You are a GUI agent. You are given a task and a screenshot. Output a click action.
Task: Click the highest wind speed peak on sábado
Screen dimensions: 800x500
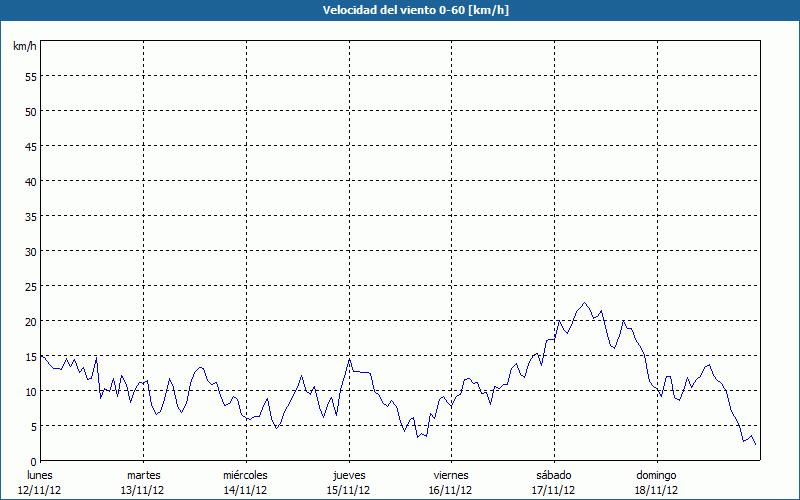coord(585,303)
